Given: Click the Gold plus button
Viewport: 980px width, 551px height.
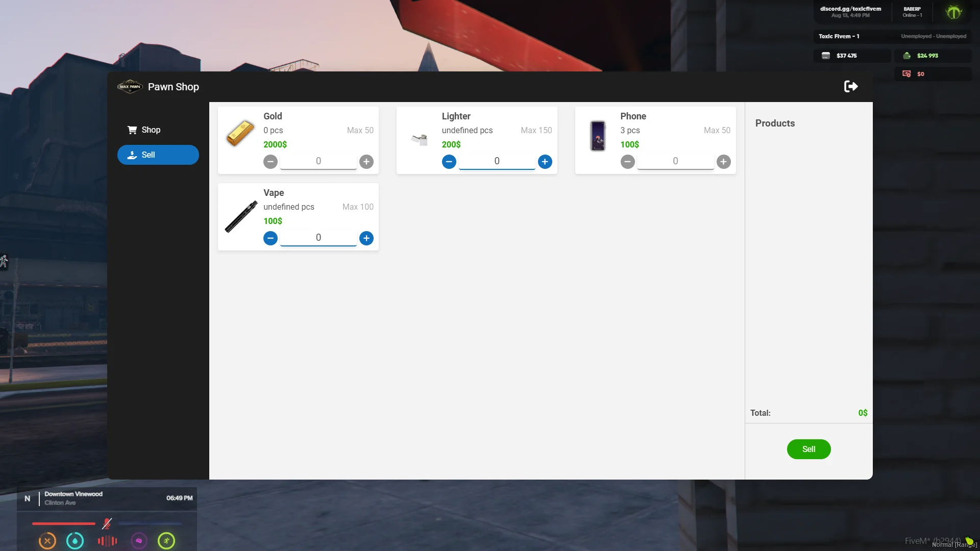Looking at the screenshot, I should pyautogui.click(x=366, y=162).
